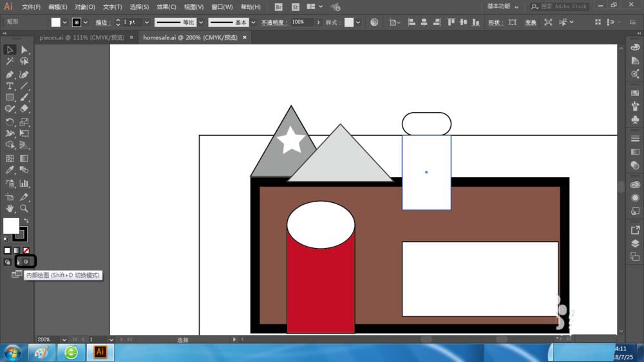
Task: Expand the stroke weight dropdown
Action: click(x=147, y=22)
